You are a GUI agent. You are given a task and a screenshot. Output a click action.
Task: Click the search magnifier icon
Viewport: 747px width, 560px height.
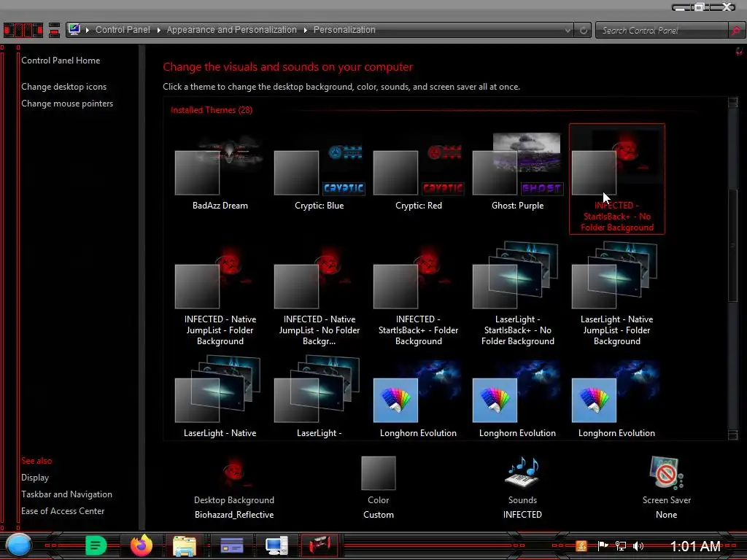point(735,30)
